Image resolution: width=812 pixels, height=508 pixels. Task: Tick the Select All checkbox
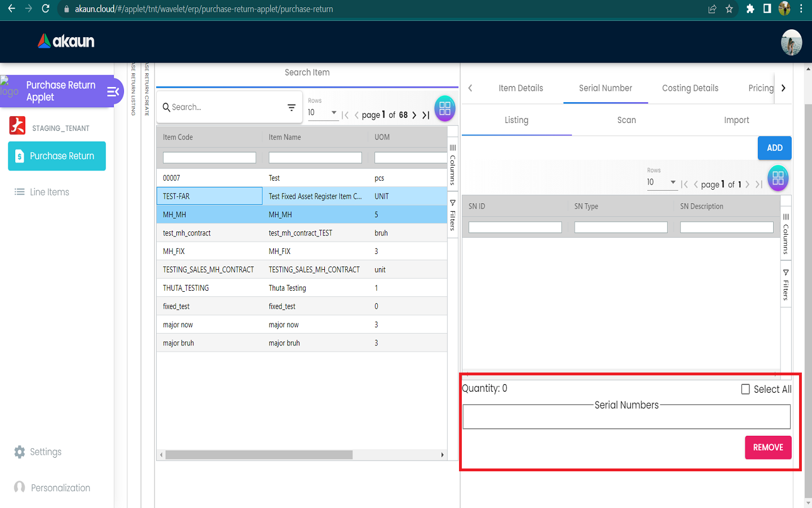tap(745, 389)
